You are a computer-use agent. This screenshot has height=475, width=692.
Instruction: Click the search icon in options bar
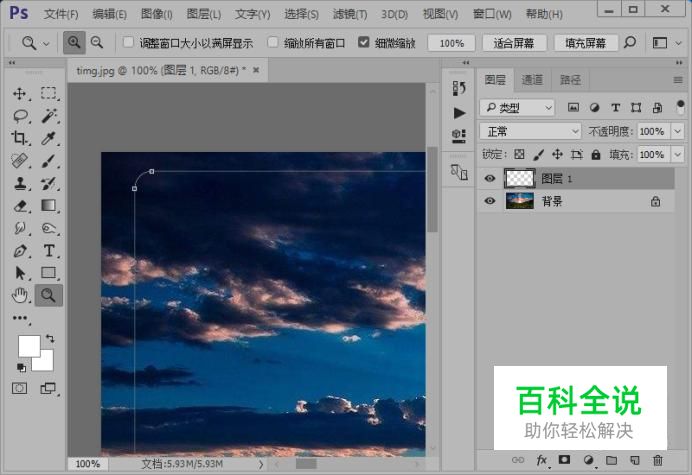tap(630, 42)
